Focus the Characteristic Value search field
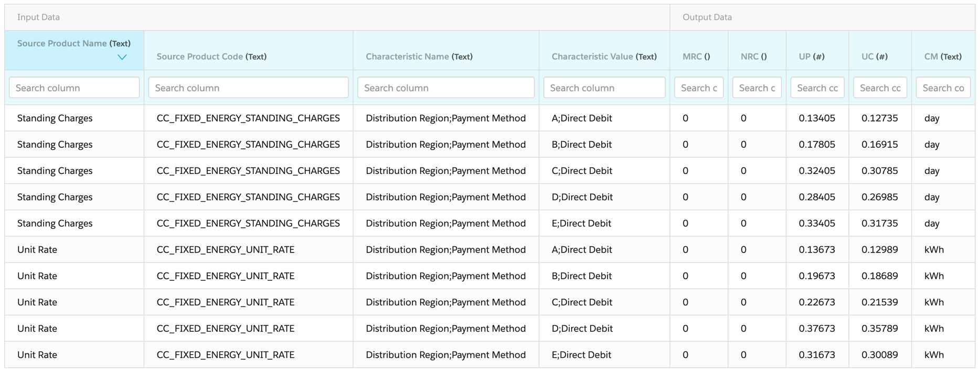The width and height of the screenshot is (980, 372). tap(604, 87)
